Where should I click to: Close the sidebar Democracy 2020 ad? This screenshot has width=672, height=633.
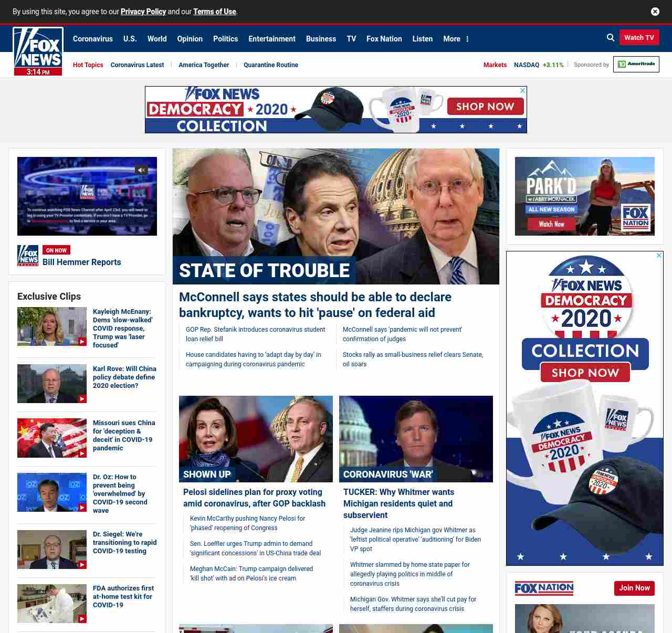(659, 256)
